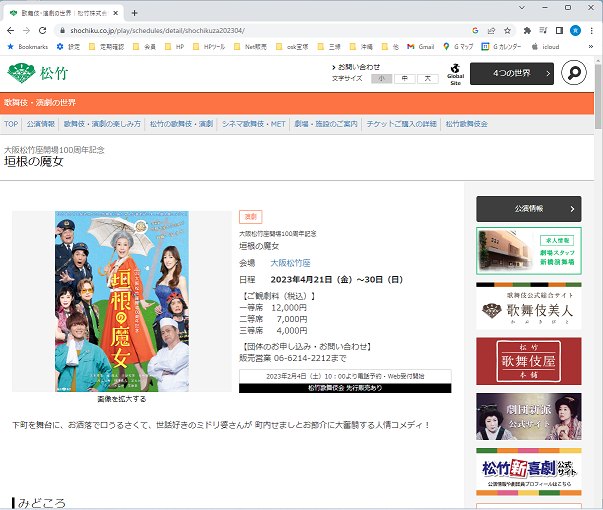Open the 歌舞伎美人 banner
This screenshot has width=603, height=510.
(x=529, y=306)
